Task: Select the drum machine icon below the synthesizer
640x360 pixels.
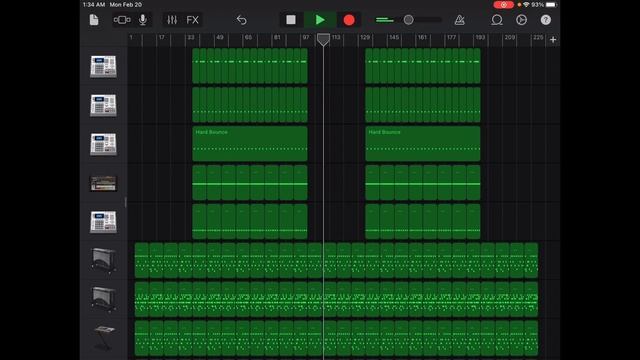Action: [x=103, y=222]
